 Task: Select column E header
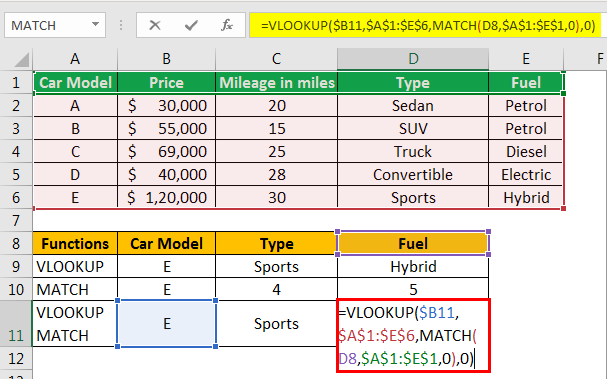(526, 59)
